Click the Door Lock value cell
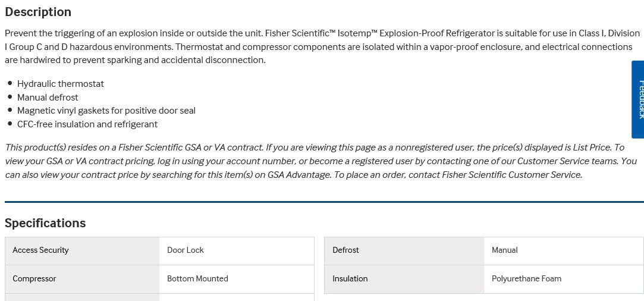Screen dimensions: 644x301 186,250
